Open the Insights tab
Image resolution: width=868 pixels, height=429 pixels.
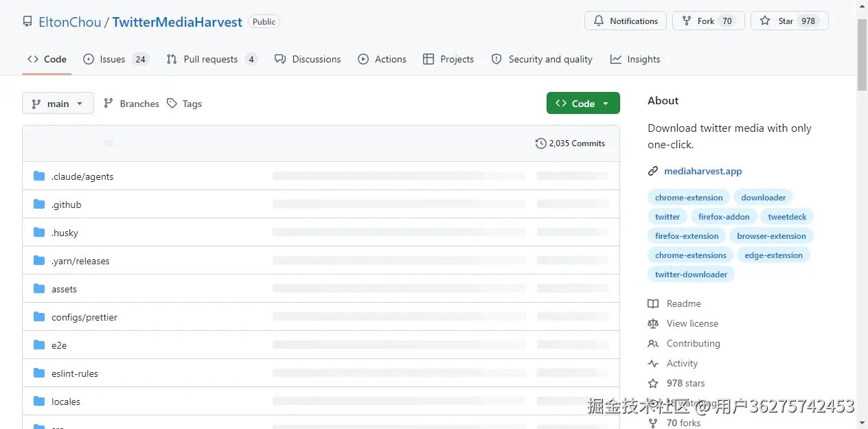(635, 59)
